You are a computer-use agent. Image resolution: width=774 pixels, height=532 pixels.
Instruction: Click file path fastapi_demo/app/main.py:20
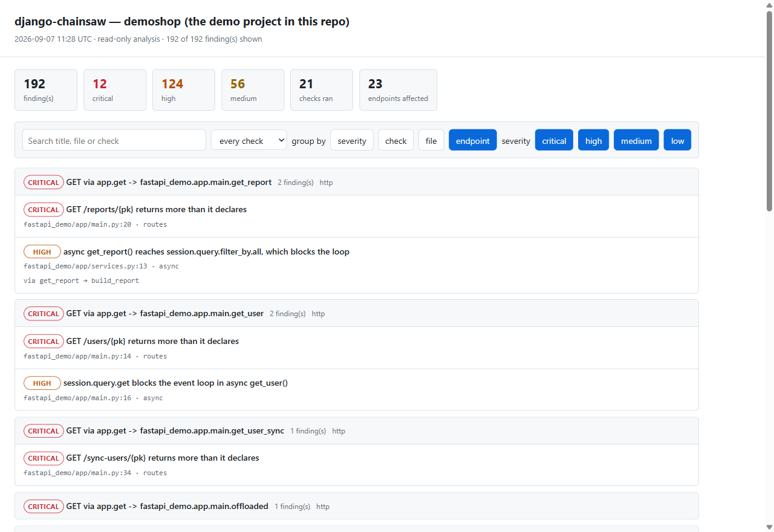pyautogui.click(x=77, y=224)
